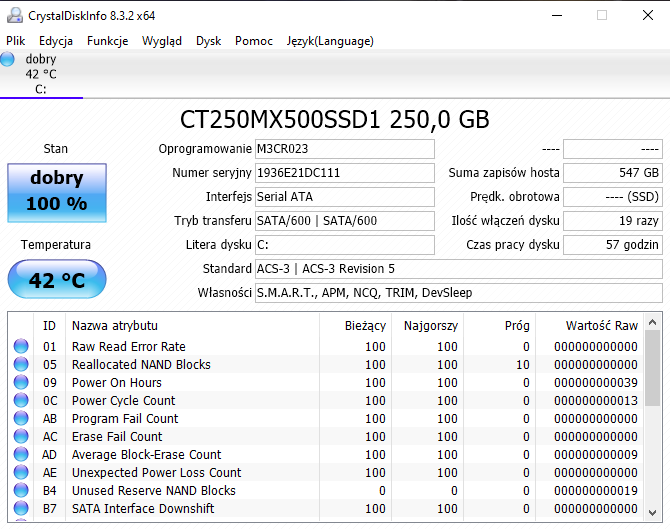Viewport: 670px width, 529px height.
Task: Open the Funkcje menu
Action: click(x=107, y=41)
